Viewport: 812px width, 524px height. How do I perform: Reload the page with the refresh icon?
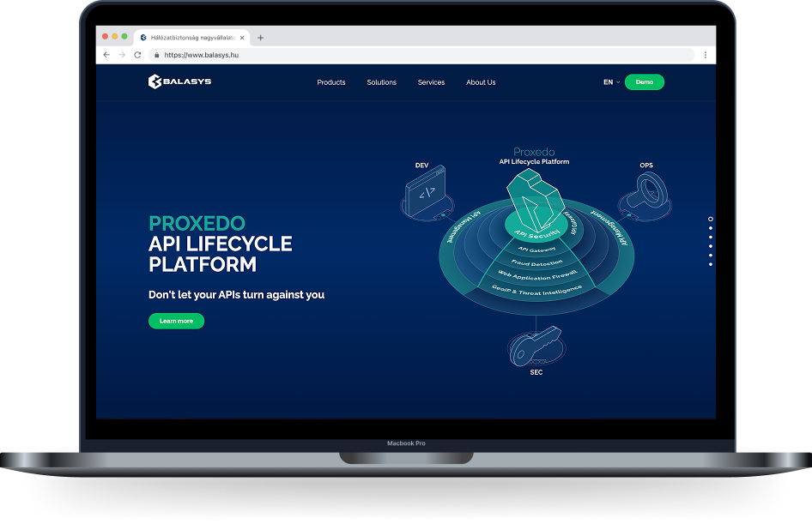click(x=137, y=54)
